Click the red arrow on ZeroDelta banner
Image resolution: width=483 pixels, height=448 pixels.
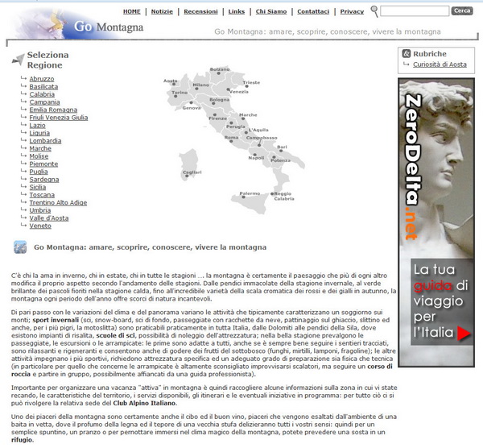pos(464,333)
